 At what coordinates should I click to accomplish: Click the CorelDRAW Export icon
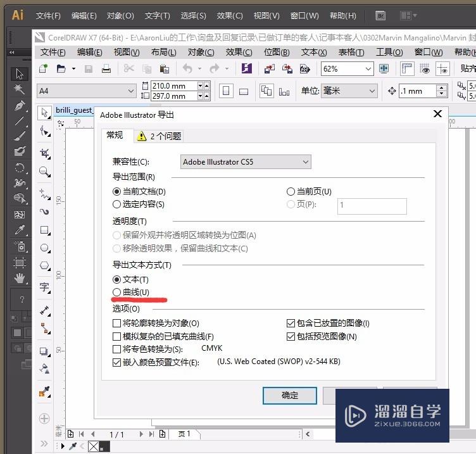pos(287,69)
